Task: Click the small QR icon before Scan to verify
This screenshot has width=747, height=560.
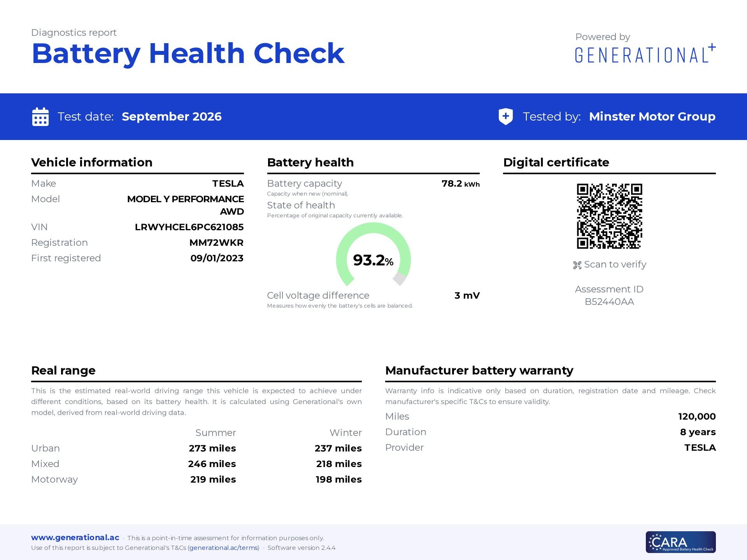Action: tap(577, 265)
